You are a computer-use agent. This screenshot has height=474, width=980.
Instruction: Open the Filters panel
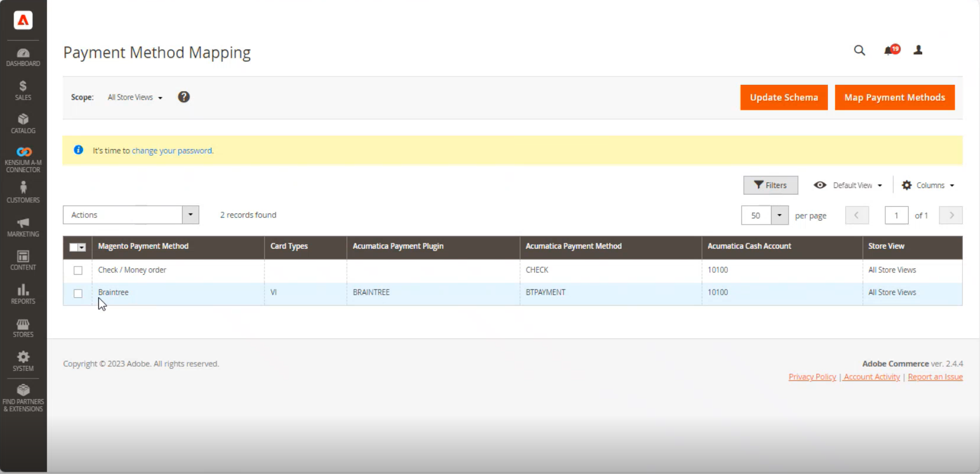coord(770,185)
